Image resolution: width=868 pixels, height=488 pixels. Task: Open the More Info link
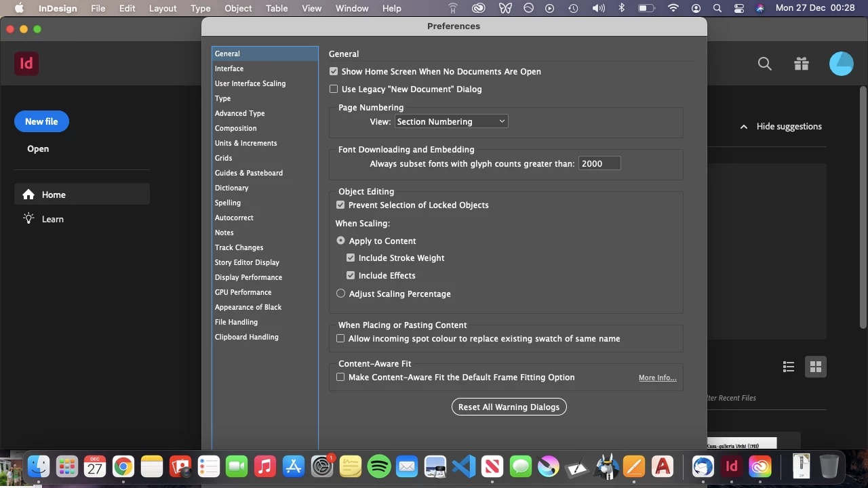(657, 378)
